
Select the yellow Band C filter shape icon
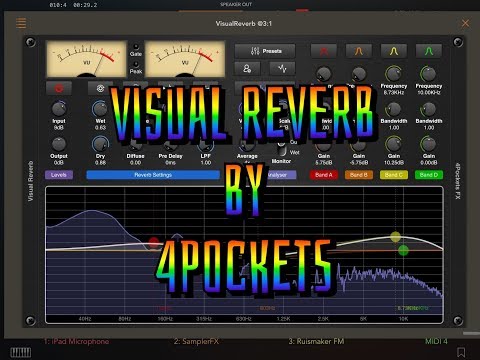(x=394, y=51)
